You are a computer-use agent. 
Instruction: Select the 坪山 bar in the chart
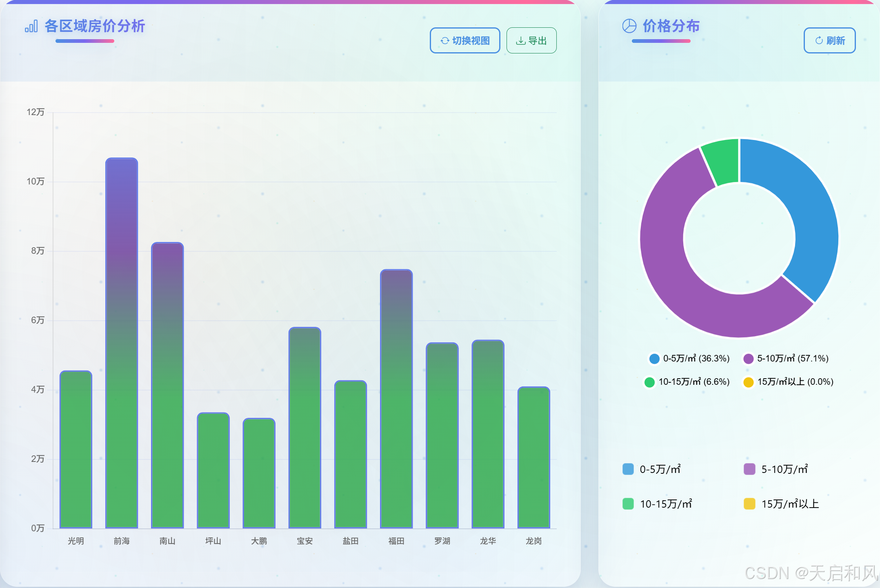pos(213,470)
